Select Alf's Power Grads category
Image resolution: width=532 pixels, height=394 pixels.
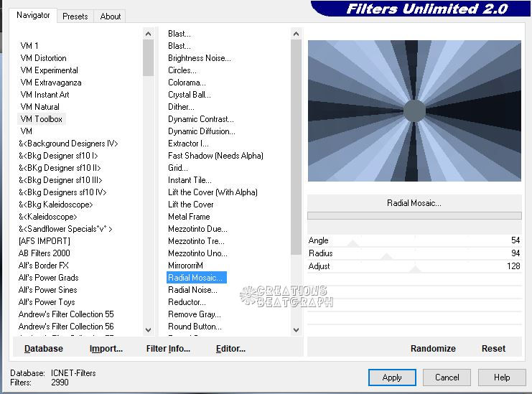49,278
